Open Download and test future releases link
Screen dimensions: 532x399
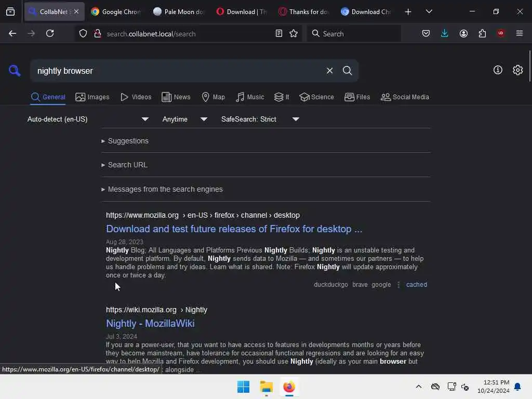point(234,229)
